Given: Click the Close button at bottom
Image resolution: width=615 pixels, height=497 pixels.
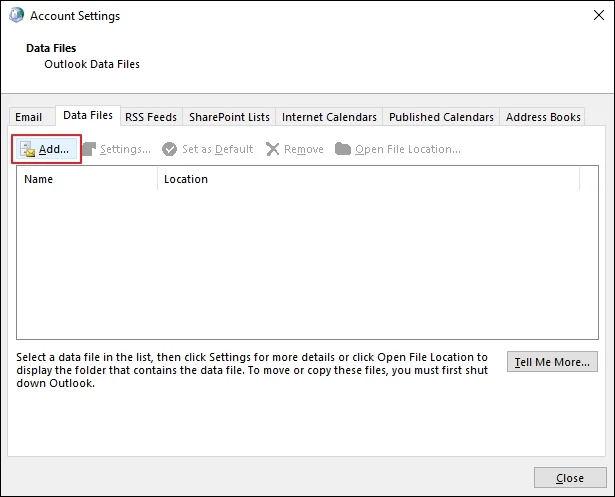Looking at the screenshot, I should (570, 478).
